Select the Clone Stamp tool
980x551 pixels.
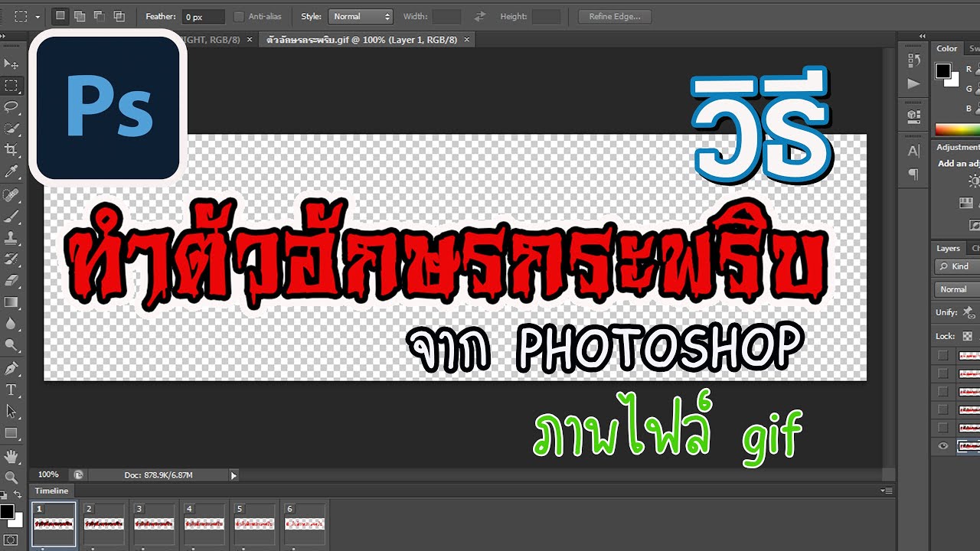11,238
